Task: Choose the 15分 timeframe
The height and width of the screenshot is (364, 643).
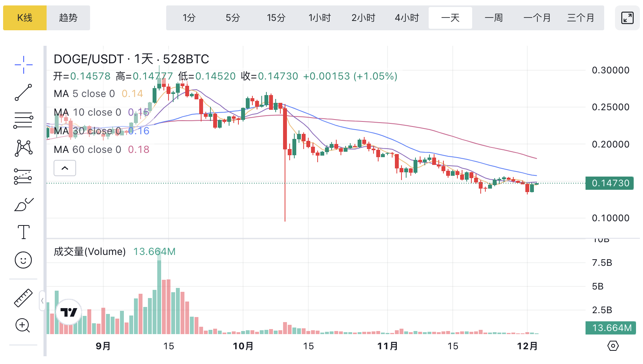Action: tap(276, 18)
